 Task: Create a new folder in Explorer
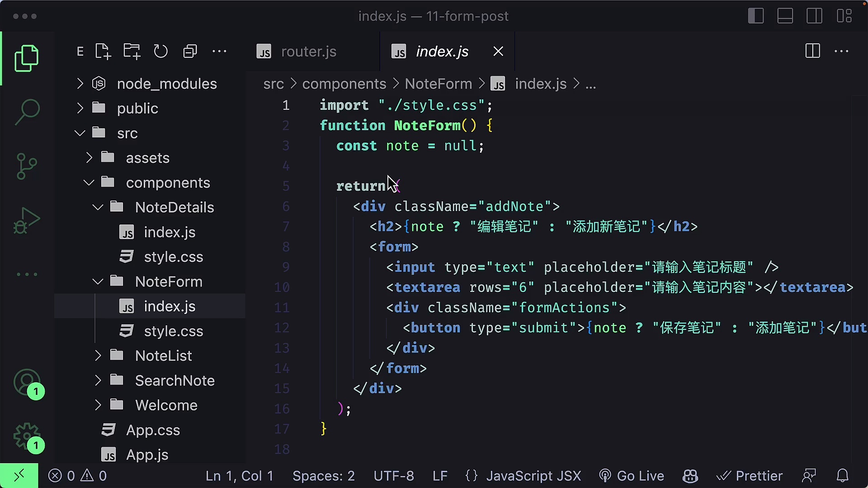click(132, 52)
